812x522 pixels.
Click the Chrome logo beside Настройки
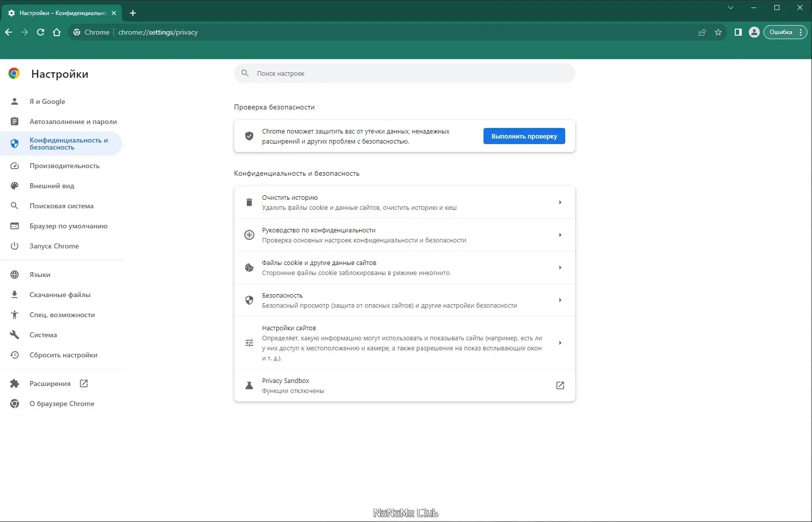click(15, 74)
